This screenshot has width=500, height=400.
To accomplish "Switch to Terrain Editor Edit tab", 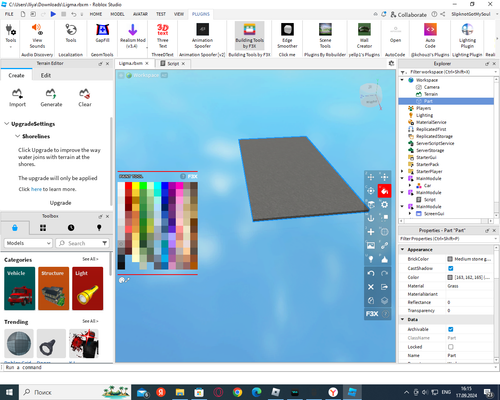I will 46,75.
